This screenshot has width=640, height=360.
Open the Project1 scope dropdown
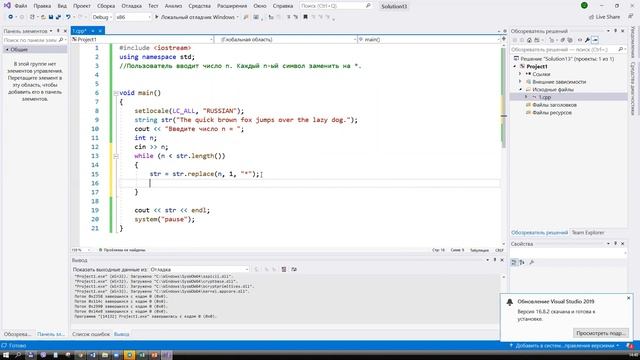click(x=142, y=40)
